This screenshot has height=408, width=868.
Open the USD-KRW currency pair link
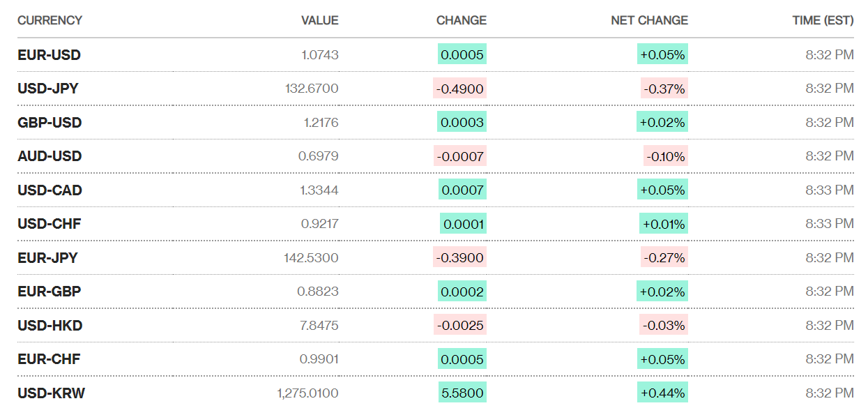click(51, 393)
